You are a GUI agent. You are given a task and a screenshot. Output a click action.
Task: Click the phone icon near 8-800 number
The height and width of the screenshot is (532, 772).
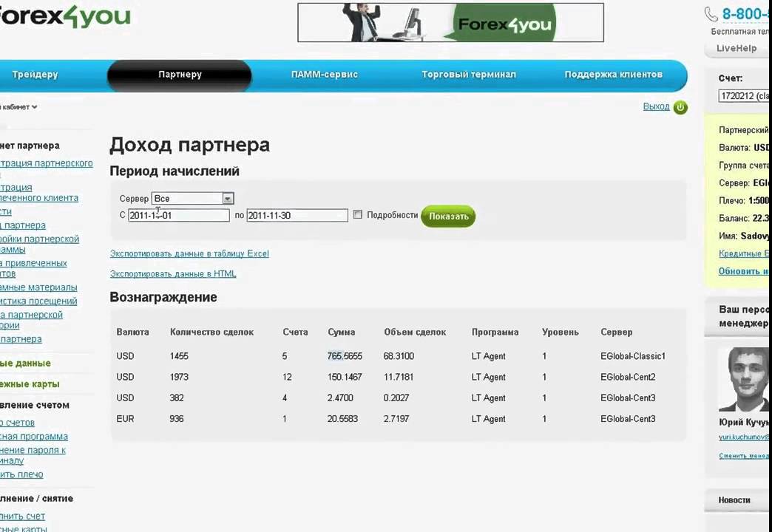[711, 14]
